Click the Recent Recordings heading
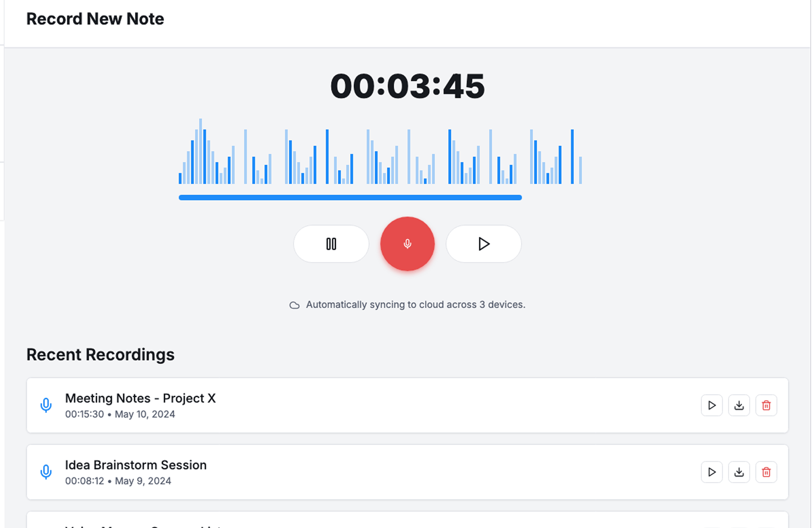Viewport: 812px width, 528px height. coord(100,355)
